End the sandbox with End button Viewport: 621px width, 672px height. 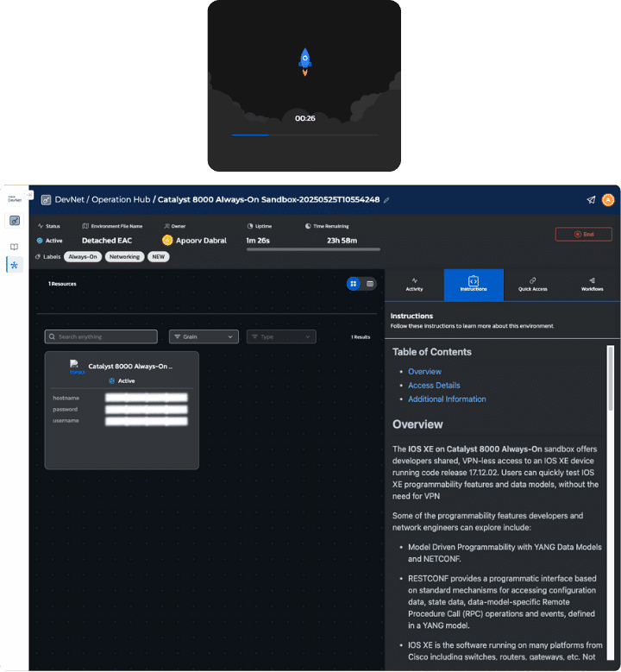tap(583, 235)
